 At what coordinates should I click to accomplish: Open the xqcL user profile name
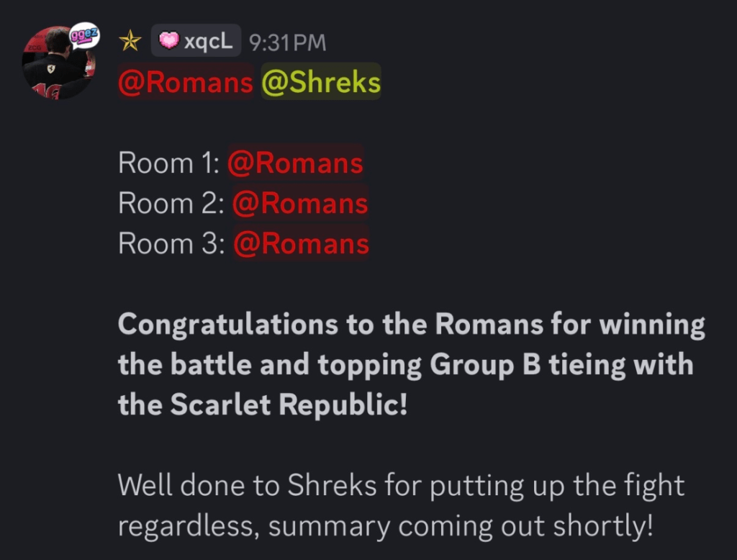coord(208,42)
